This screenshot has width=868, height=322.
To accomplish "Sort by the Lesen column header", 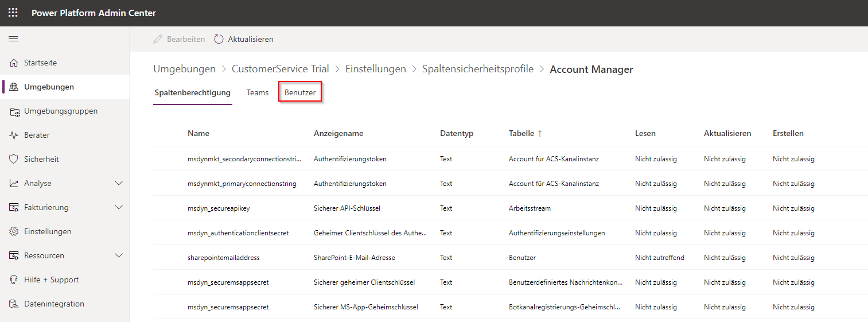I will [645, 133].
